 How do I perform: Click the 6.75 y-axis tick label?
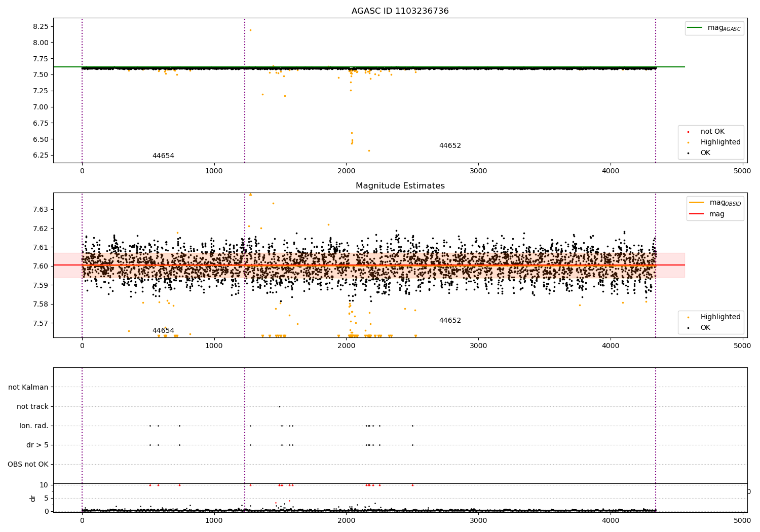click(x=41, y=123)
